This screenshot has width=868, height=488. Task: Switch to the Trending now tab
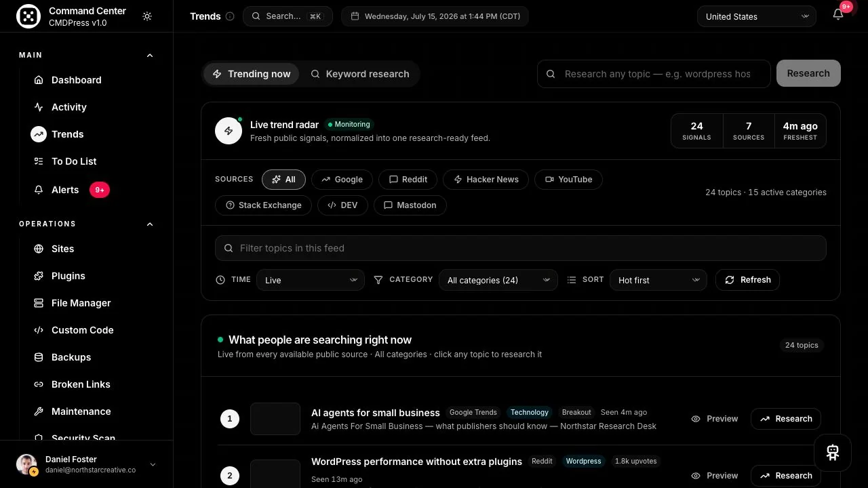click(x=252, y=74)
